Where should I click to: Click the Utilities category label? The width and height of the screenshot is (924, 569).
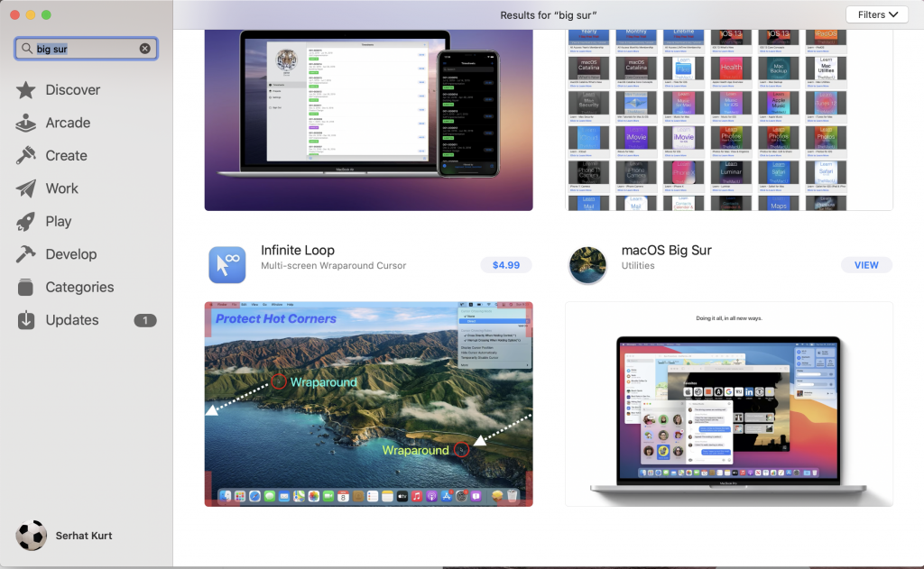coord(638,266)
